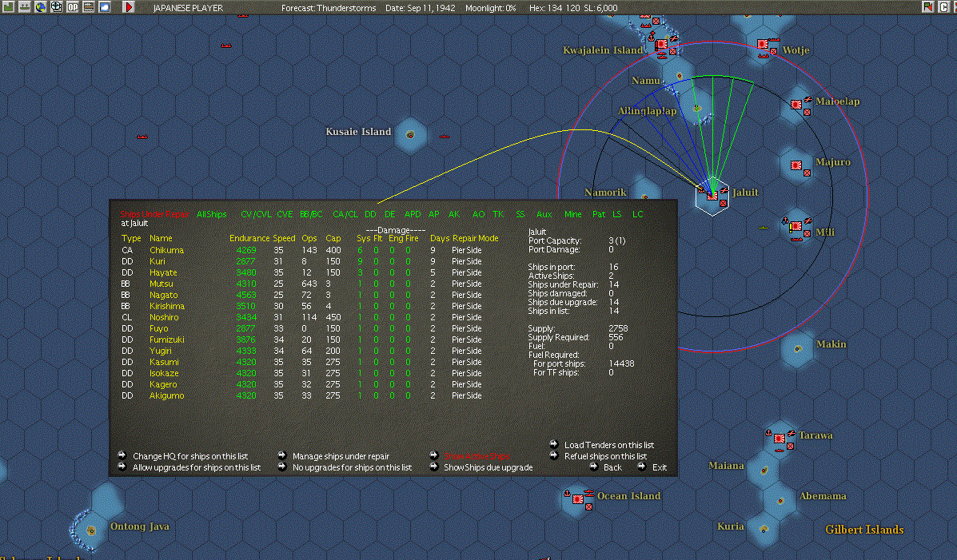This screenshot has width=957, height=560.
Task: Filter list by TK tankers
Action: 498,214
